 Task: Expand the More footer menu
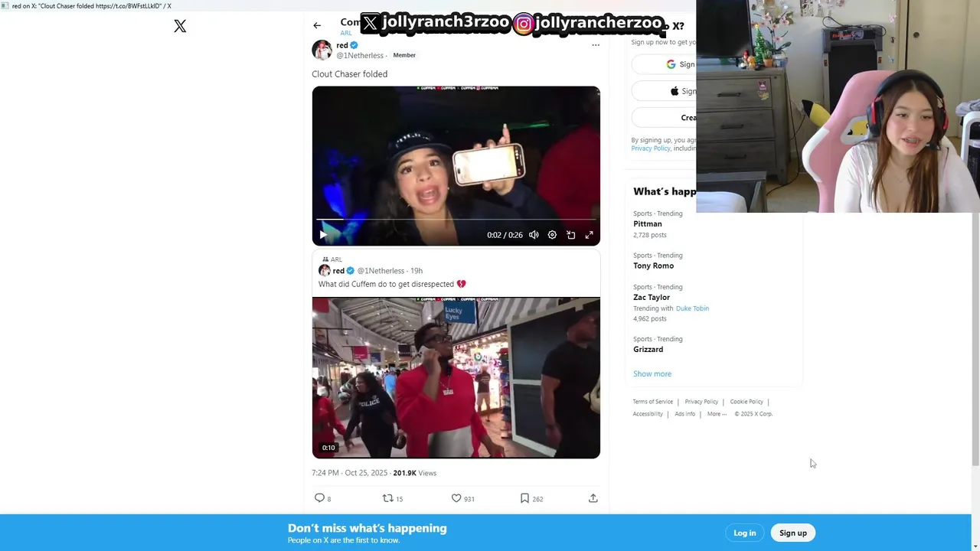tap(717, 414)
